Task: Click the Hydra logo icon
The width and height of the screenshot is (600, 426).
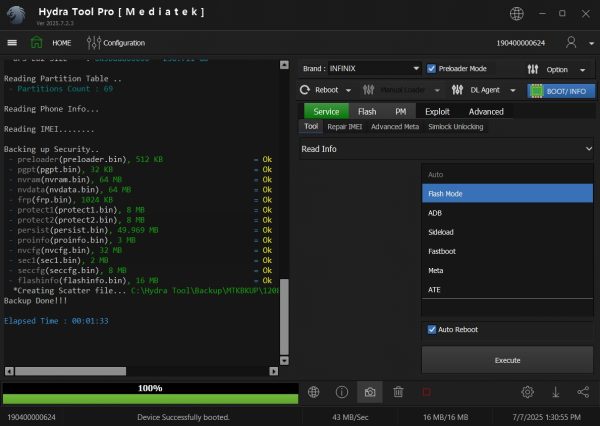Action: [16, 15]
